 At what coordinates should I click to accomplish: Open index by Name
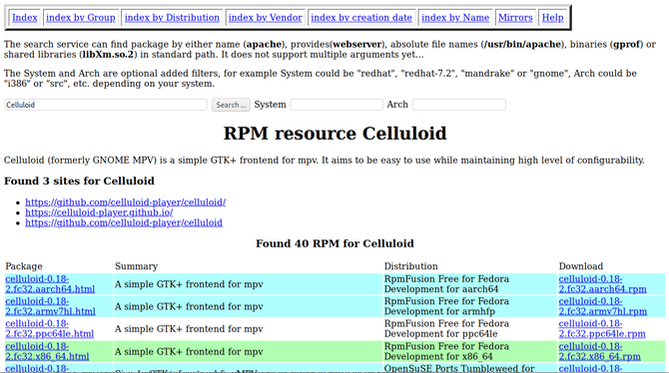[x=455, y=17]
